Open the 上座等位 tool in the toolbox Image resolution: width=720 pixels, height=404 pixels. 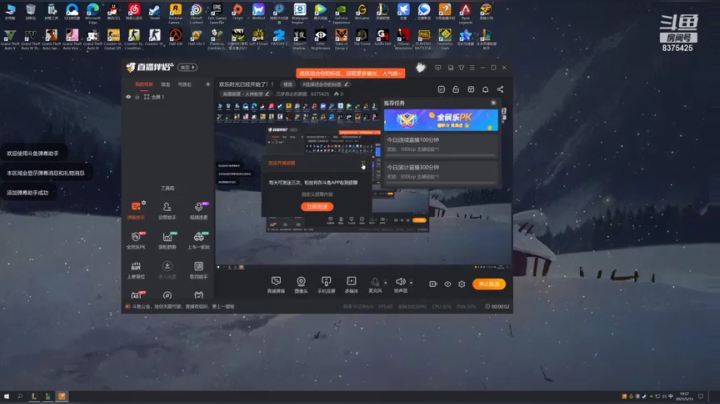coord(136,270)
